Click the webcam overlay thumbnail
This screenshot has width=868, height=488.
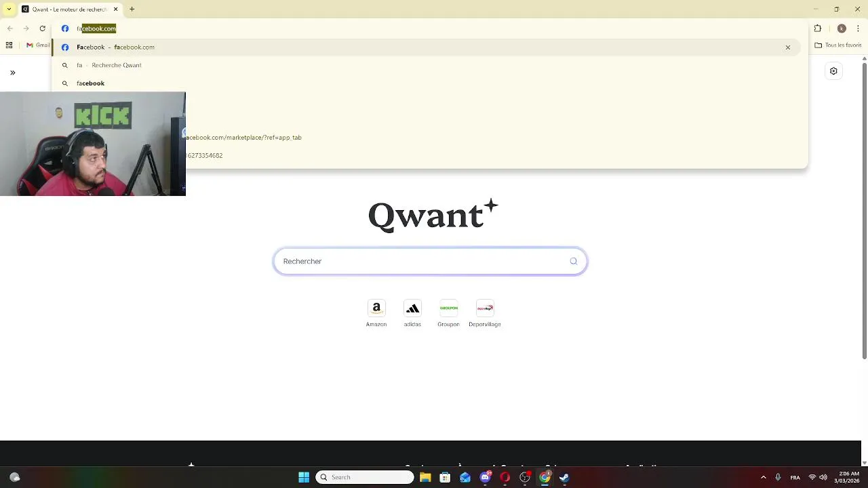point(93,144)
